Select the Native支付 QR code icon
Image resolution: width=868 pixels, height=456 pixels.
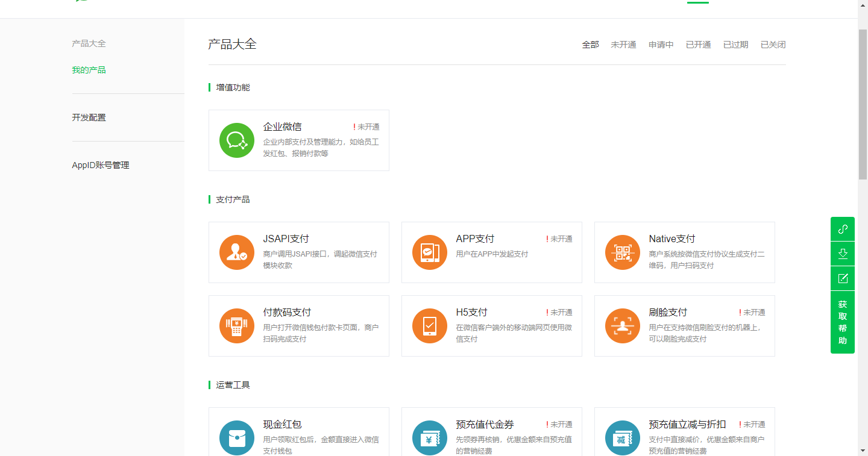(x=622, y=252)
